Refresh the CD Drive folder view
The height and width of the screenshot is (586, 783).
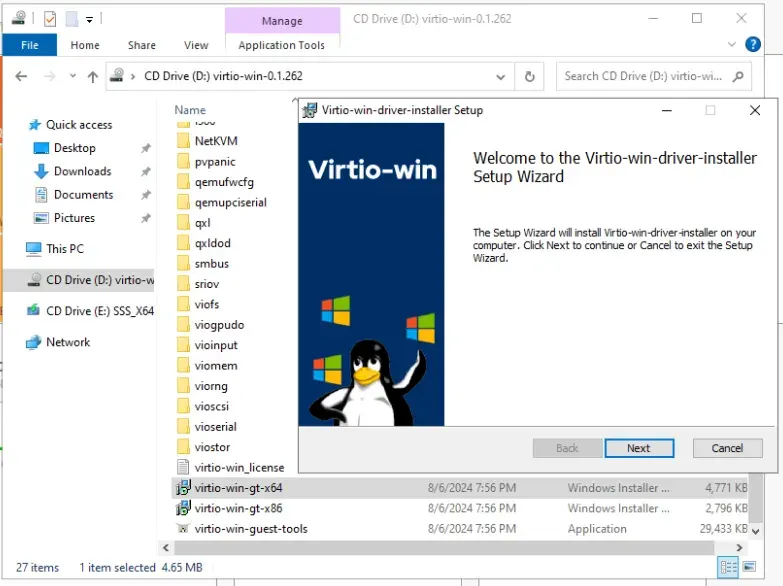pos(530,76)
